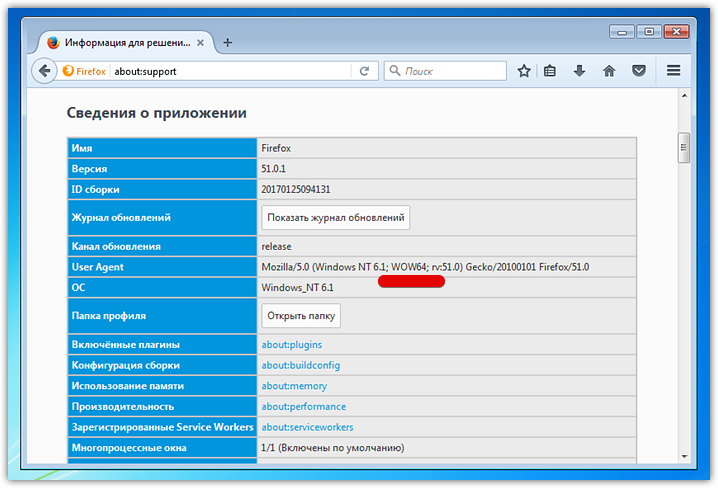The image size is (718, 488).
Task: Click the scrollbar up arrow
Action: (684, 96)
